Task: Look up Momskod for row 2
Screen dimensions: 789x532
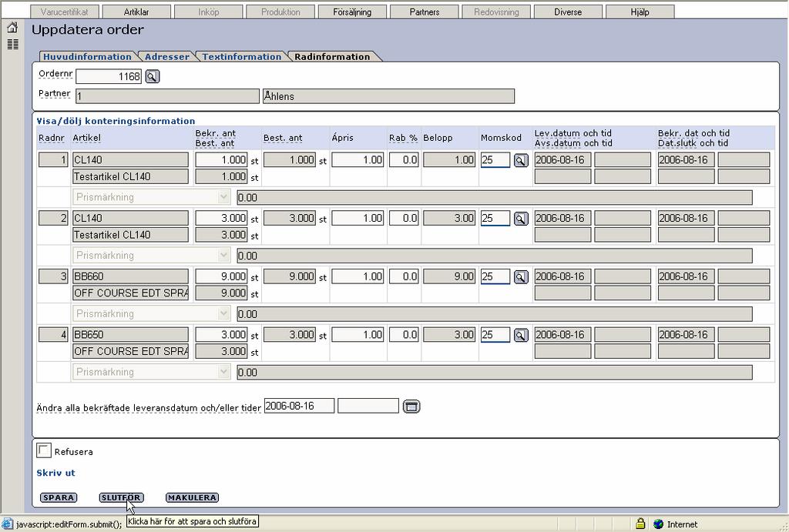Action: [521, 219]
